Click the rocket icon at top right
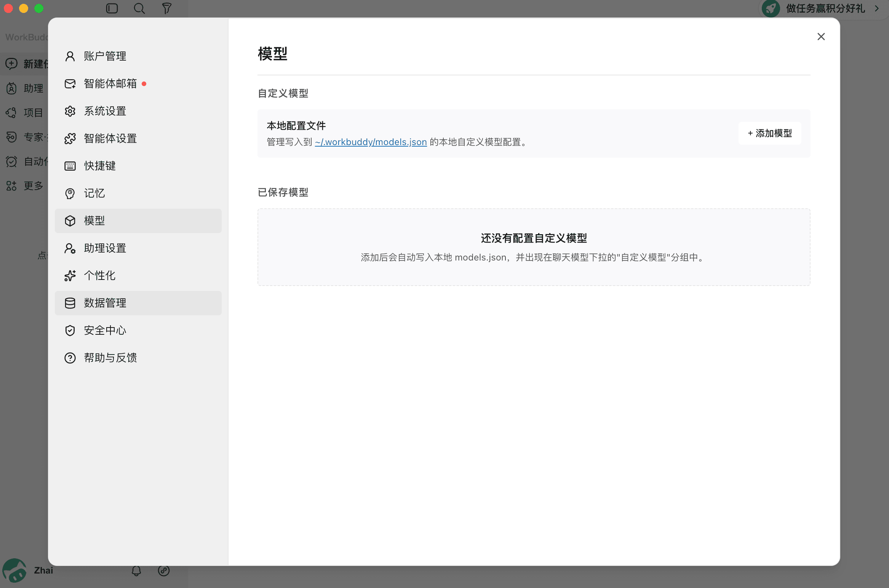The height and width of the screenshot is (588, 889). [771, 8]
